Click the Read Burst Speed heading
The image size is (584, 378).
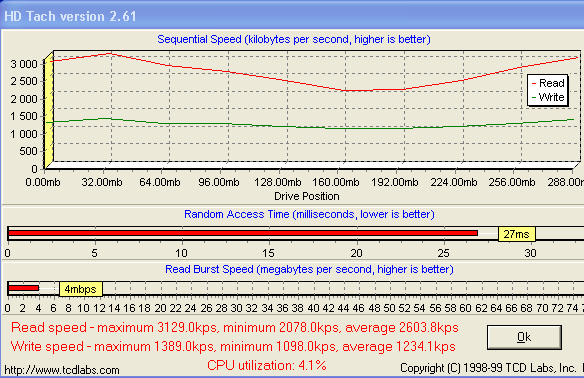pos(309,269)
